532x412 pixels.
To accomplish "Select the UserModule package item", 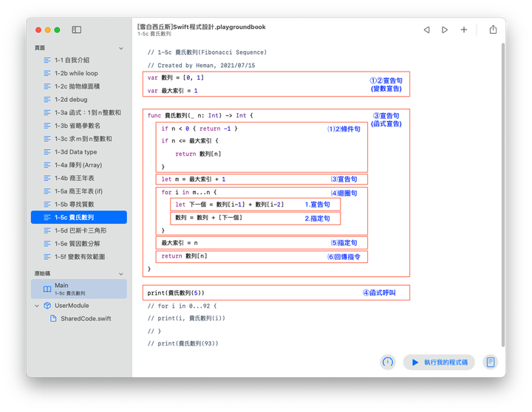I will [79, 306].
